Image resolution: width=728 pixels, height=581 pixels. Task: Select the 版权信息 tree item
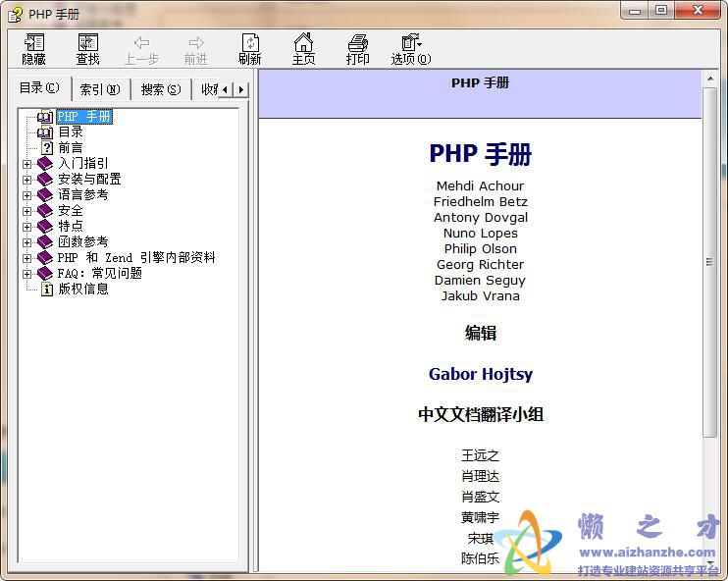click(x=83, y=290)
